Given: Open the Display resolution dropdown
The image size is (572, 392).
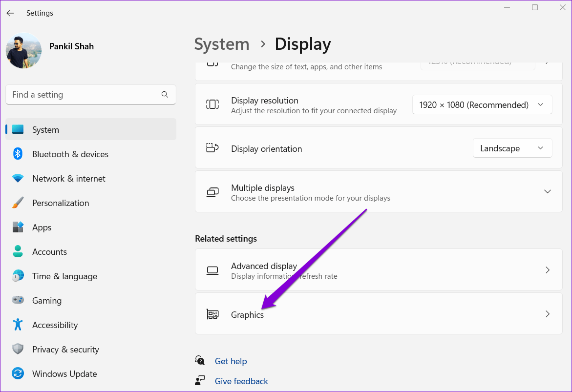Looking at the screenshot, I should (x=482, y=105).
